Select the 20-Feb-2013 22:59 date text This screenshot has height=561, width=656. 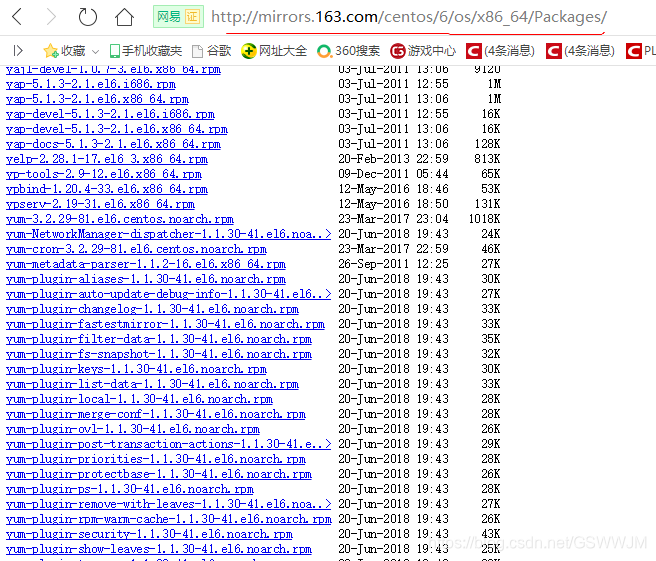[393, 159]
